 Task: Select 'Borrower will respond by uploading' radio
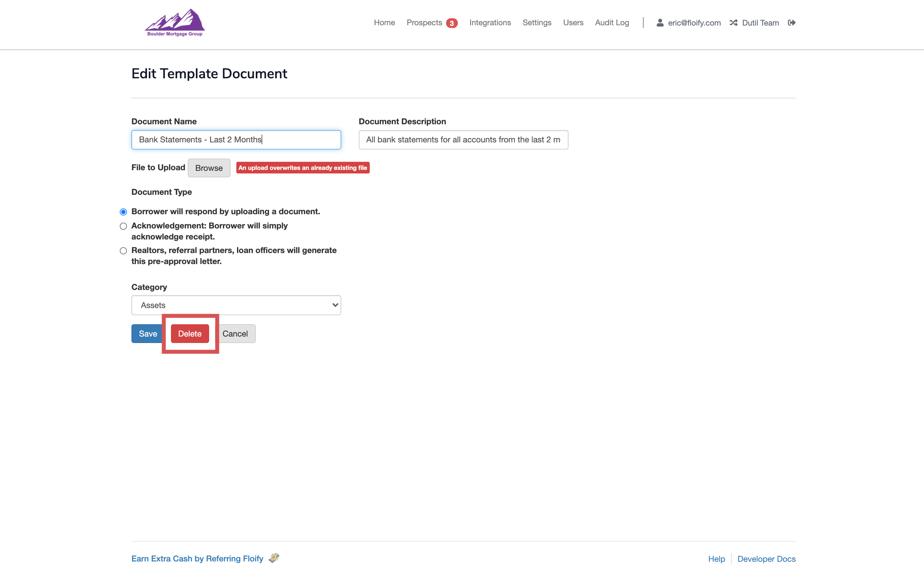click(x=123, y=212)
